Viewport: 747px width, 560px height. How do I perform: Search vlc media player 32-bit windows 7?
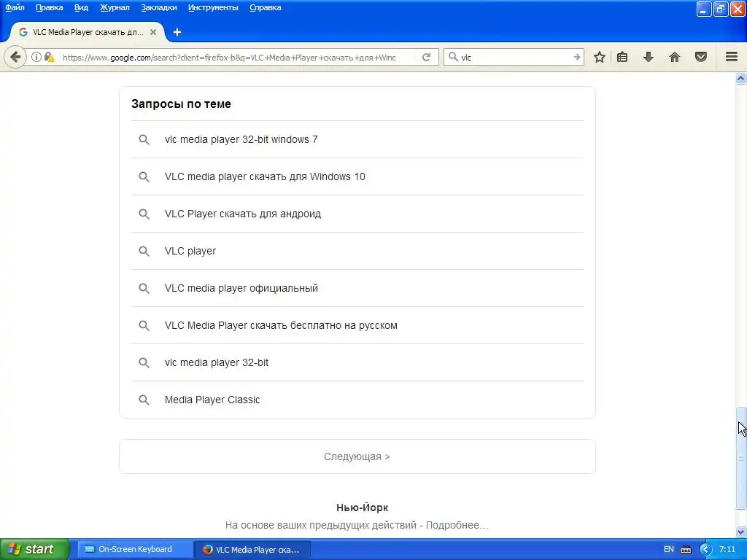(x=357, y=139)
